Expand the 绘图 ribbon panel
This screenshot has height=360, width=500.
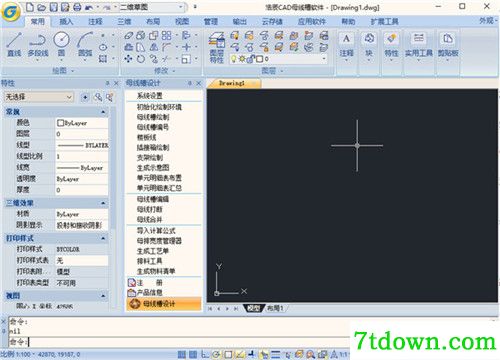point(63,71)
